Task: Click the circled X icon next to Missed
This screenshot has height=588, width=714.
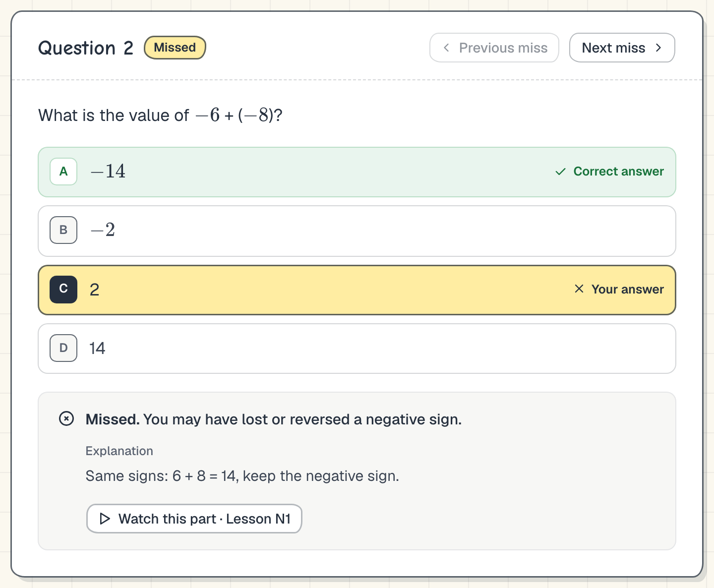Action: tap(66, 419)
